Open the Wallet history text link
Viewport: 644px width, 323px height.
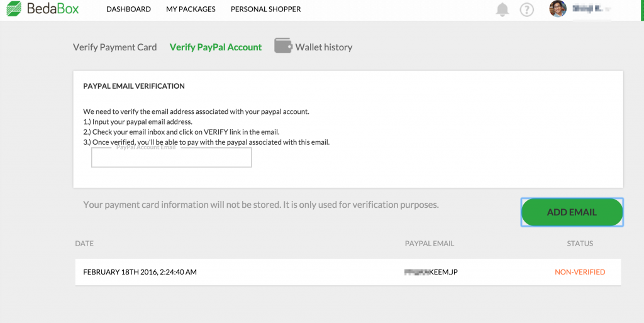click(x=324, y=47)
